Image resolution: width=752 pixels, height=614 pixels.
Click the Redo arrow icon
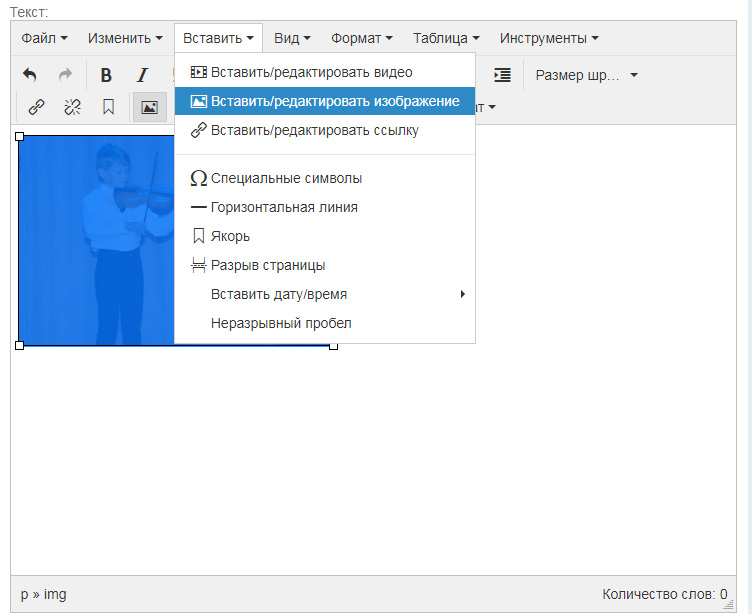65,75
